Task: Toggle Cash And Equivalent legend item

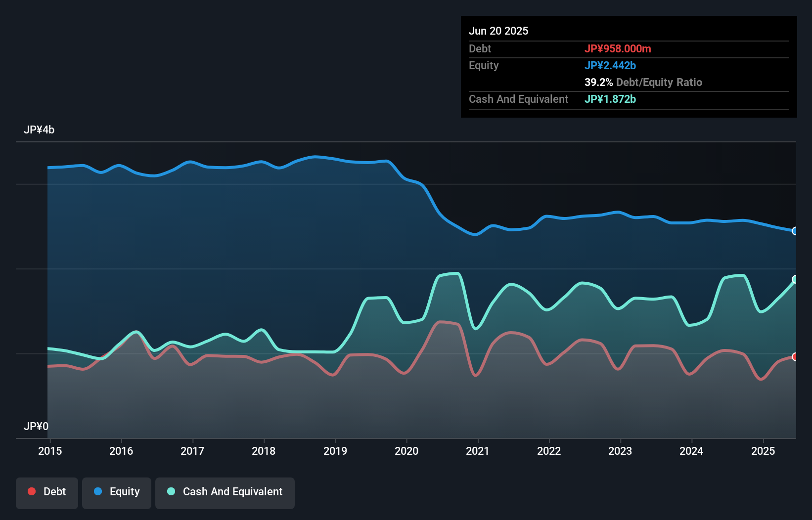Action: click(x=225, y=492)
